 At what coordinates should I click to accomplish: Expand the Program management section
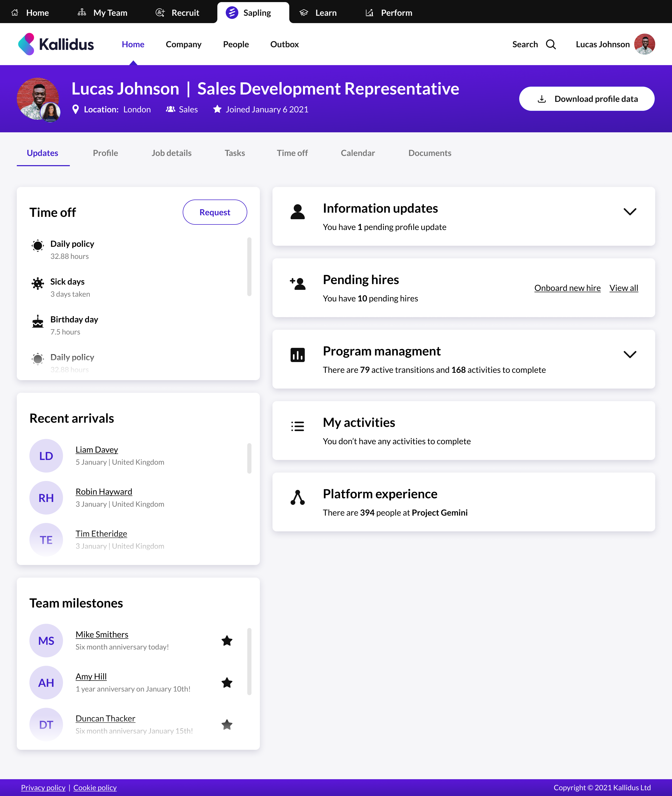630,354
